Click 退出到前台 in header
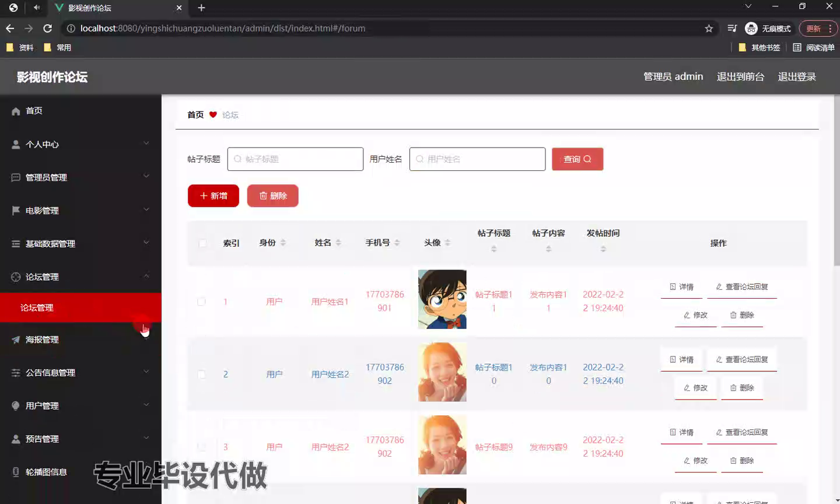 [x=740, y=77]
